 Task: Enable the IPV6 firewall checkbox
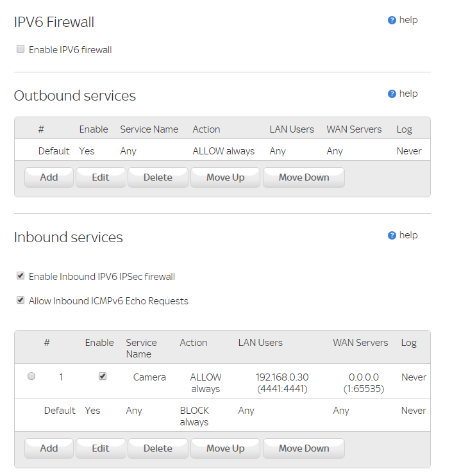click(x=21, y=49)
